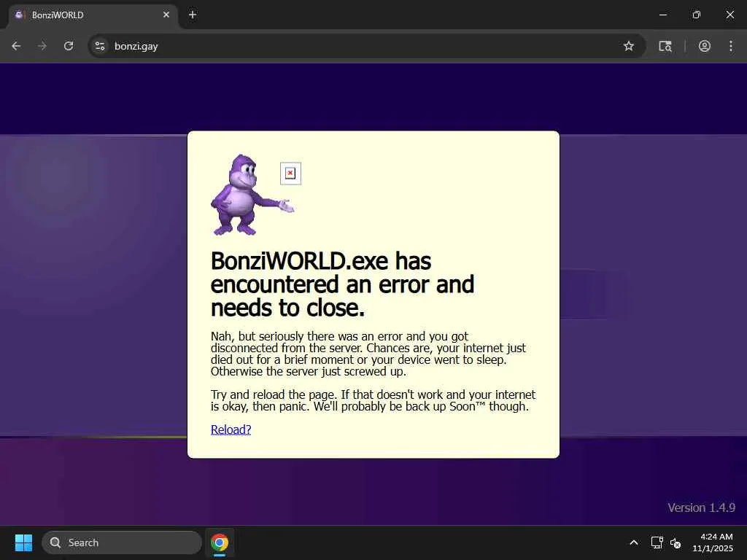Screen dimensions: 747x560
Task: Click the taskbar Search box
Action: [x=122, y=542]
